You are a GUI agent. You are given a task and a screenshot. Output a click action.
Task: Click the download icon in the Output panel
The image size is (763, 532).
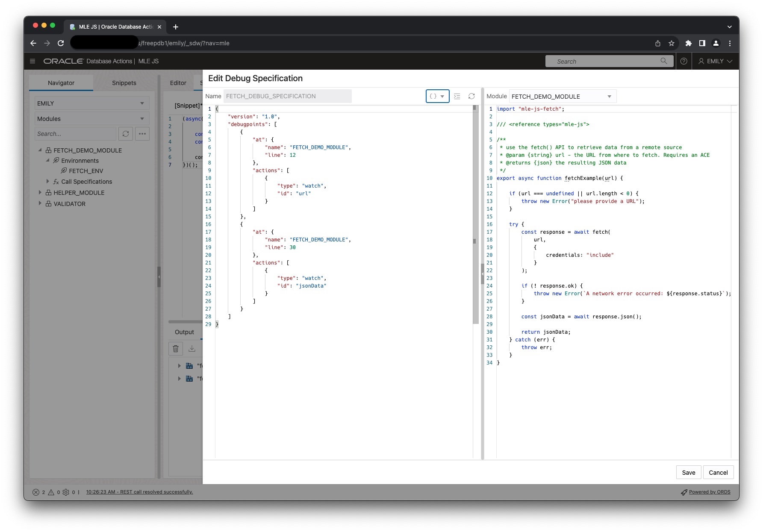point(191,349)
